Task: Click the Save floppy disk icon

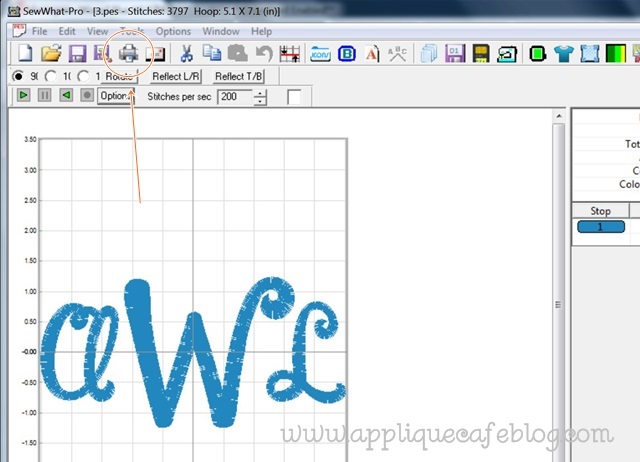Action: tap(77, 53)
